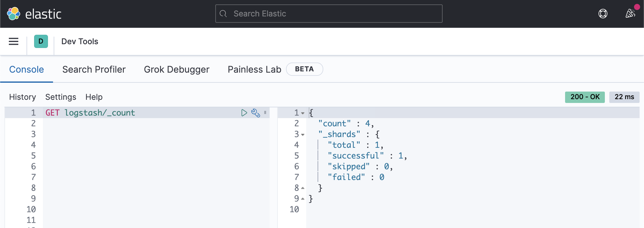Click the "total" : 1 output line
Screen dimensions: 644x228
(x=355, y=145)
